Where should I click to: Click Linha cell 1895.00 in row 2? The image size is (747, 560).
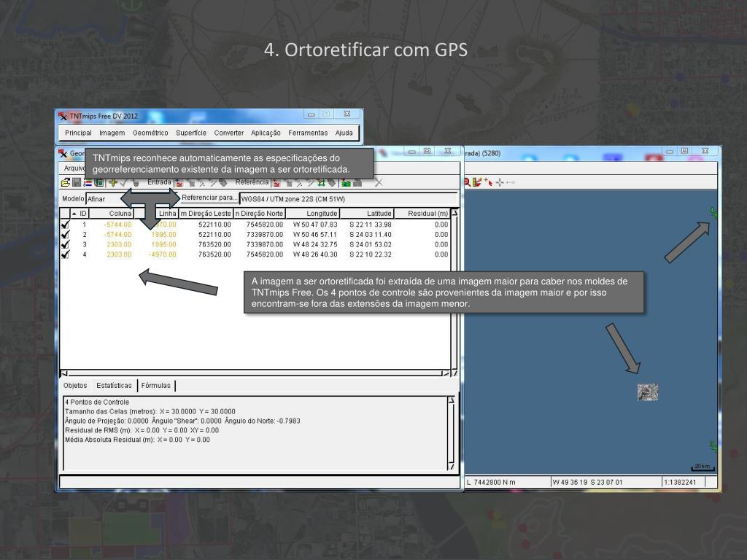(163, 235)
